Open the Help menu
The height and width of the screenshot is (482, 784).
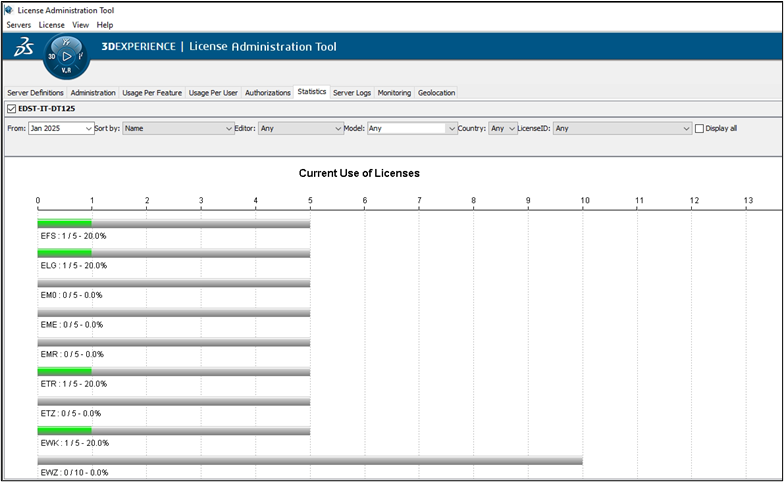click(105, 24)
